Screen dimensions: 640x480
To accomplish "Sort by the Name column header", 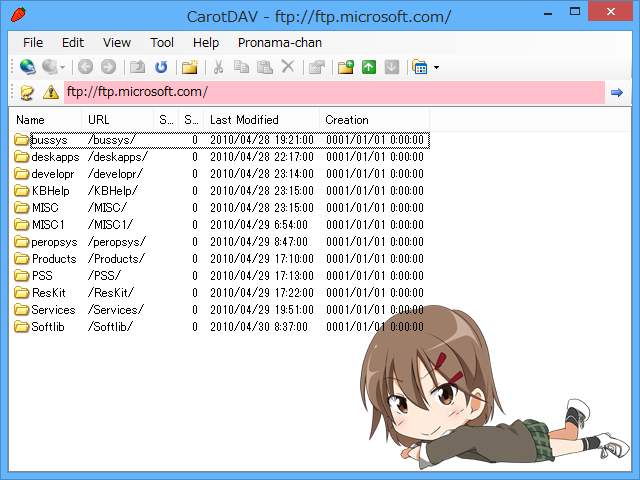I will [45, 120].
